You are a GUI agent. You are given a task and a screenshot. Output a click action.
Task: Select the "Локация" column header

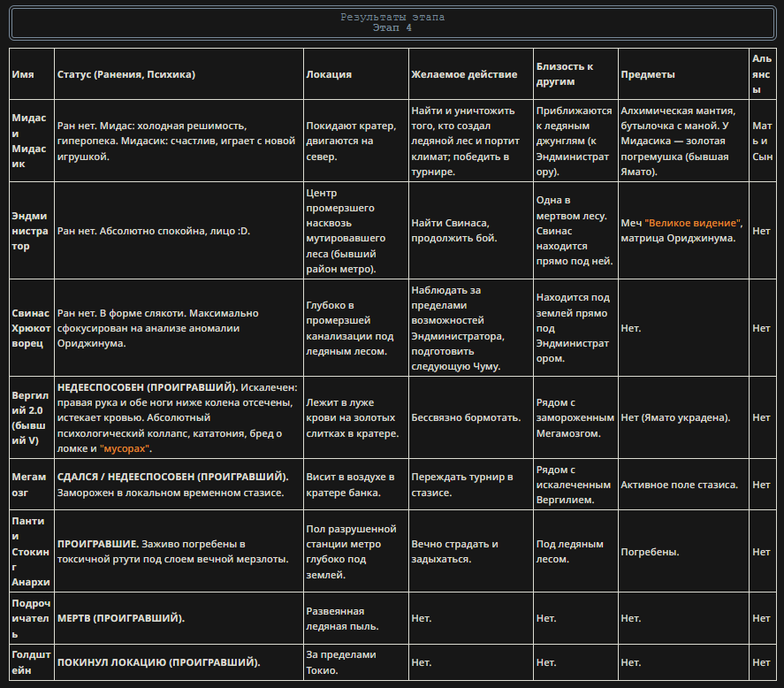click(329, 74)
